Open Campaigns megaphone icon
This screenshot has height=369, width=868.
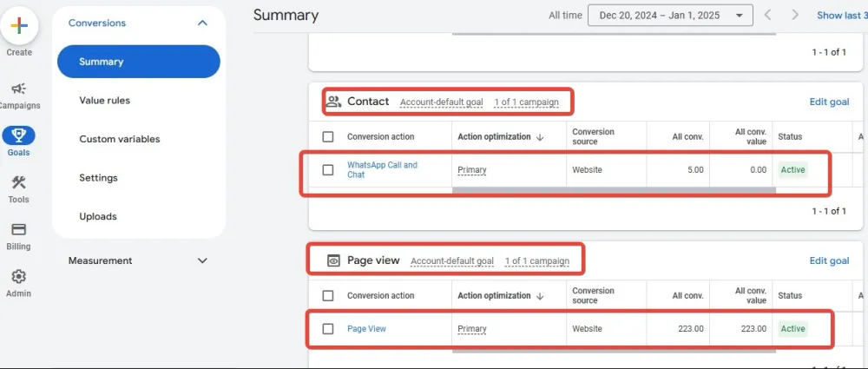19,89
